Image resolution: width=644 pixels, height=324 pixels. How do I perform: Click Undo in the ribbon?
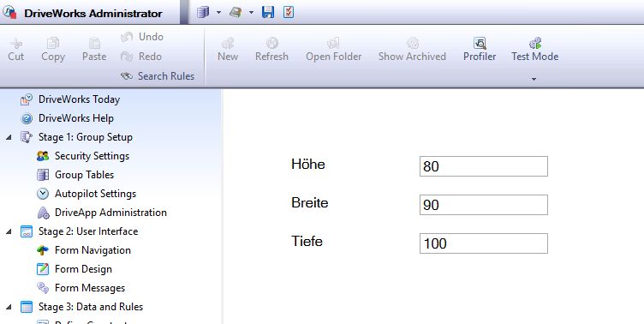pos(142,37)
